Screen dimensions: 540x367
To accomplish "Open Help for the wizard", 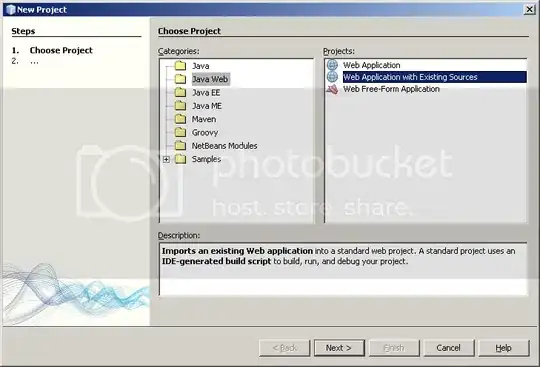I will tap(503, 348).
